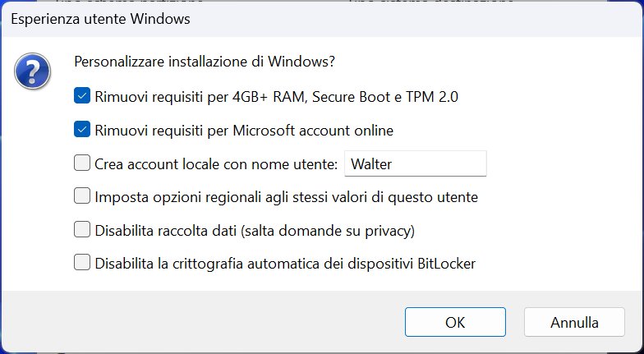The height and width of the screenshot is (354, 644).
Task: Check the Disabilita raccolta dati box
Action: coord(82,230)
